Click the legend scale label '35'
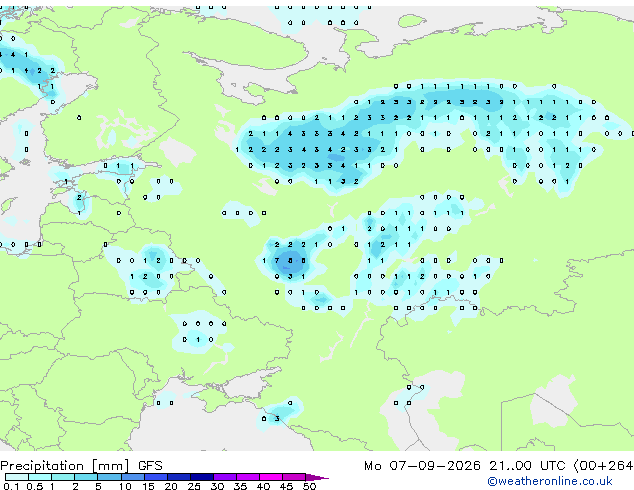Image resolution: width=634 pixels, height=490 pixels. [x=240, y=486]
